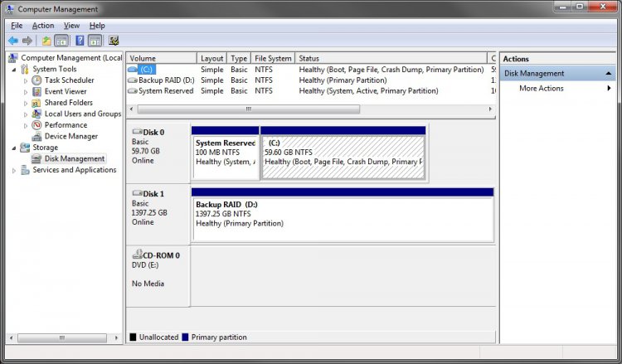Click the Storage icon in tree
The image size is (622, 364).
pos(25,148)
